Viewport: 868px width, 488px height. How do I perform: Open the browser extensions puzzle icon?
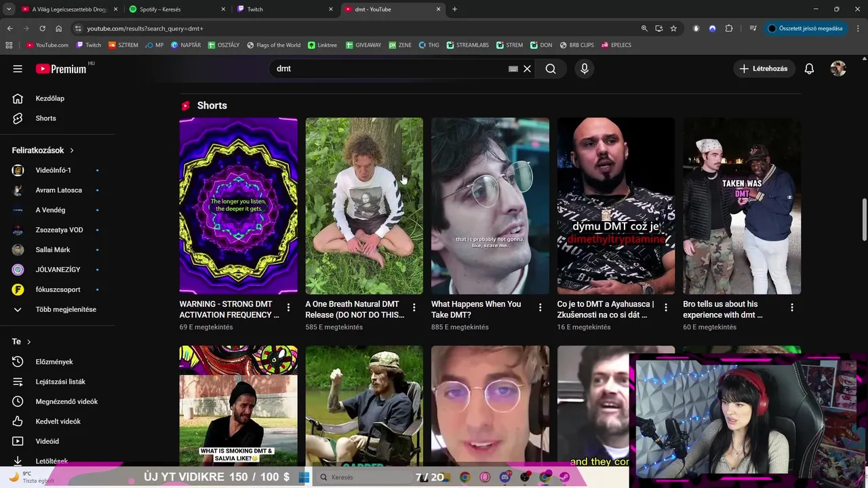point(729,28)
